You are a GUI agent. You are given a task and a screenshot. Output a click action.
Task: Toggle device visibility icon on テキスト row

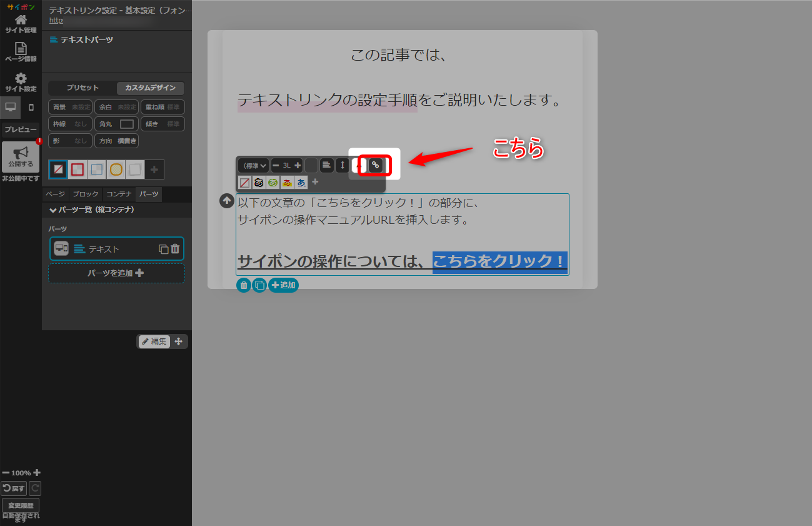click(61, 249)
